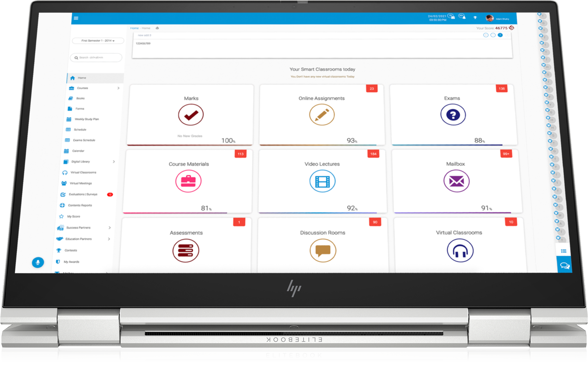Screen dimensions: 588x366
Task: Expand the Education Partners submenu arrow
Action: [x=109, y=239]
